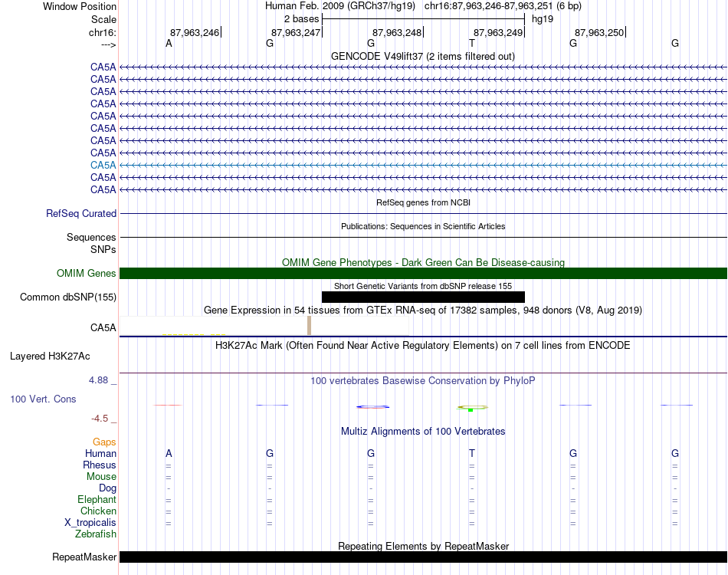728x575 pixels.
Task: Click position label 87,963,246
Action: pyautogui.click(x=195, y=32)
